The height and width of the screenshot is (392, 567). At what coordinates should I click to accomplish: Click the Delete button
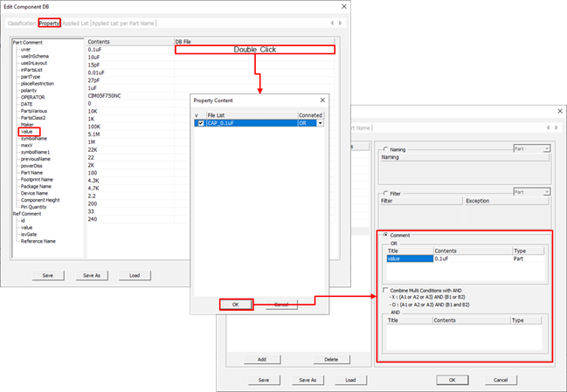click(x=331, y=360)
